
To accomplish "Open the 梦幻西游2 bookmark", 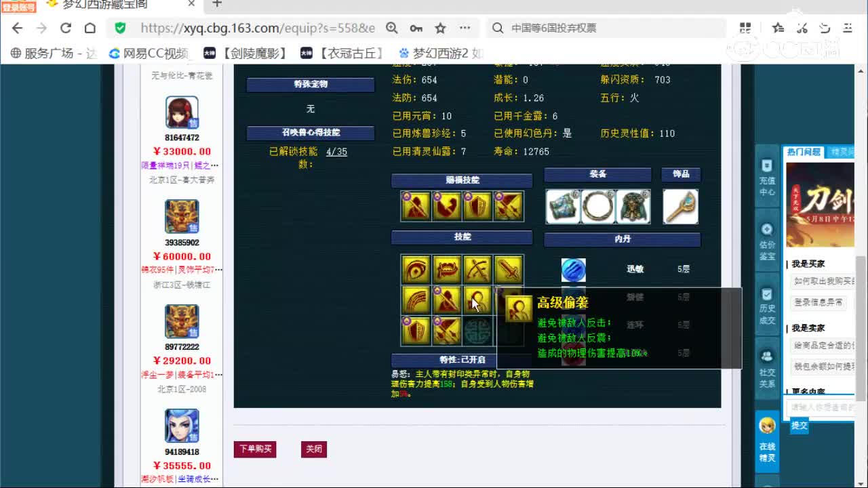I will pos(441,53).
